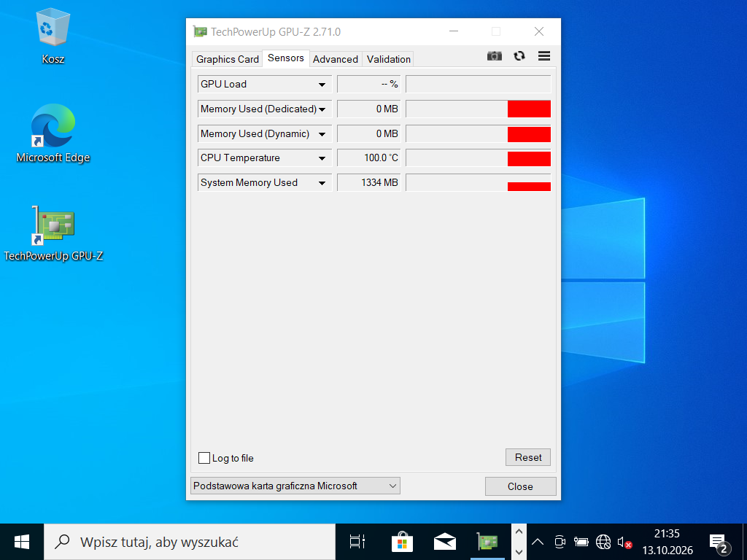Open the taskbar clock and date

pos(667,542)
